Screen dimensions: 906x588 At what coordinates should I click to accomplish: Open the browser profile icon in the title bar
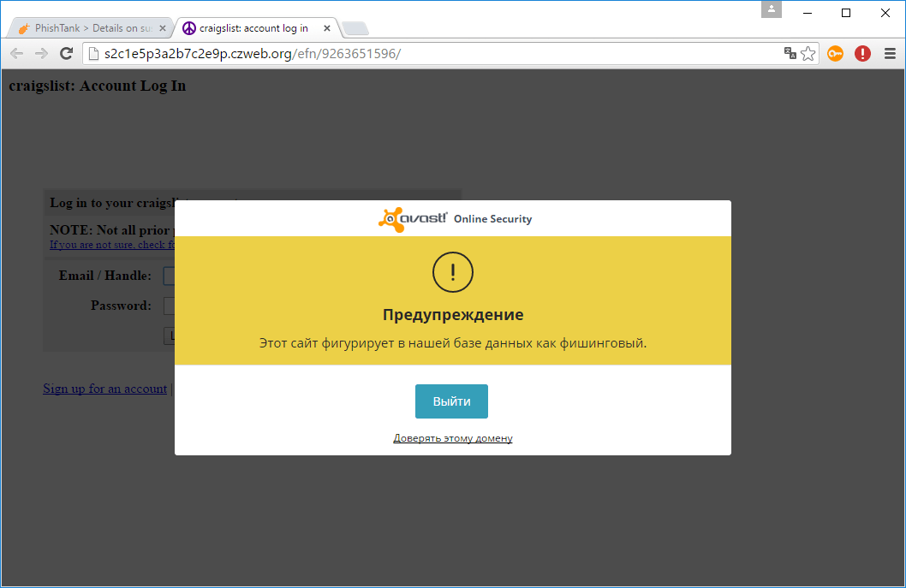(x=770, y=9)
